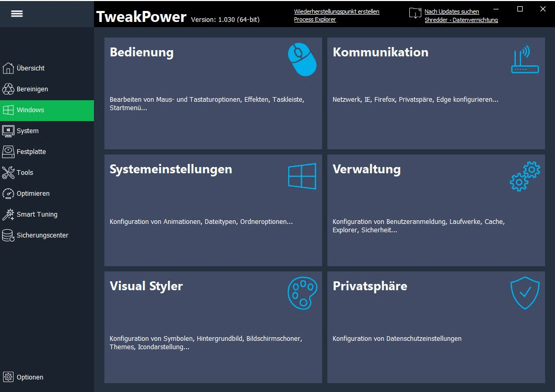Click the update download icon in header

click(x=415, y=13)
